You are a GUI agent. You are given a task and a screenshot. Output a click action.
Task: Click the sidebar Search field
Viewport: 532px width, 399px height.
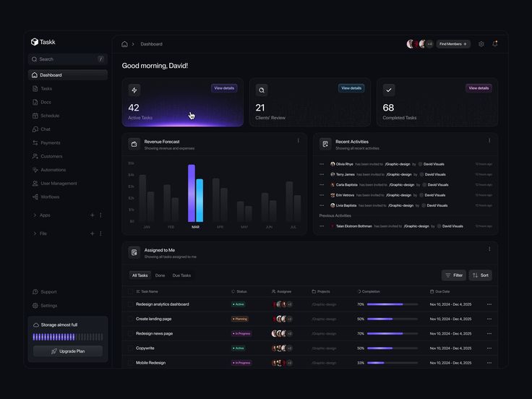tap(61, 59)
